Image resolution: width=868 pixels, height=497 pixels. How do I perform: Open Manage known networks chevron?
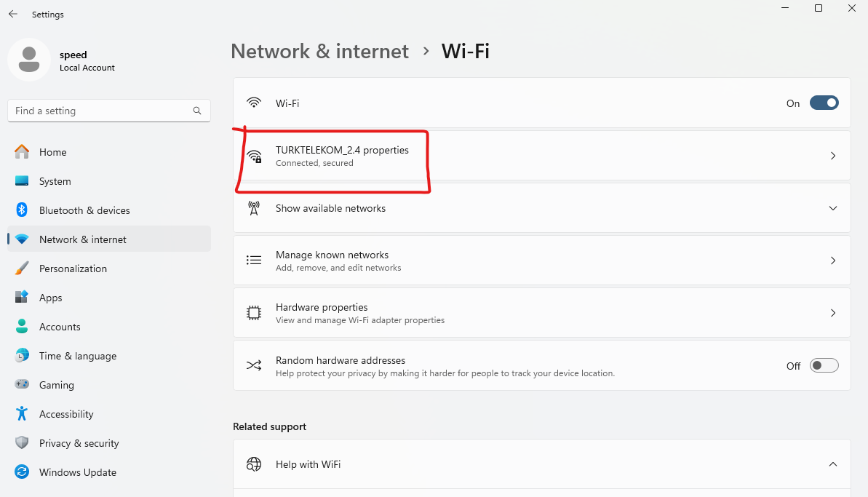coord(833,261)
